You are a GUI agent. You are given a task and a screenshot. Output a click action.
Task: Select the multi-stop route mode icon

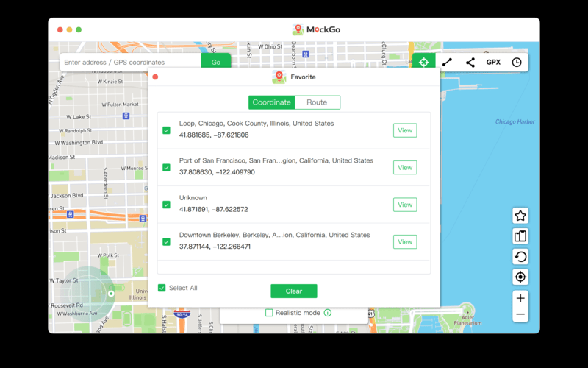click(x=470, y=63)
